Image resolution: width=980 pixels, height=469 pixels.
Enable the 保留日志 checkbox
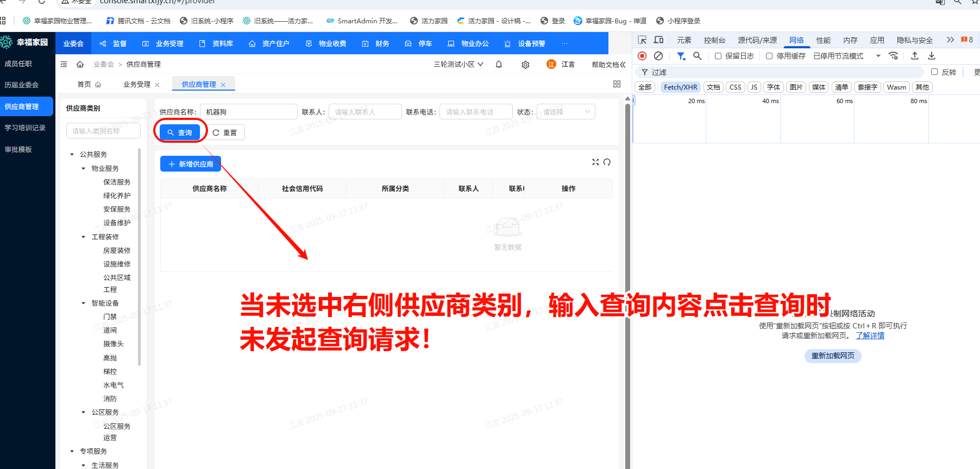click(x=718, y=56)
